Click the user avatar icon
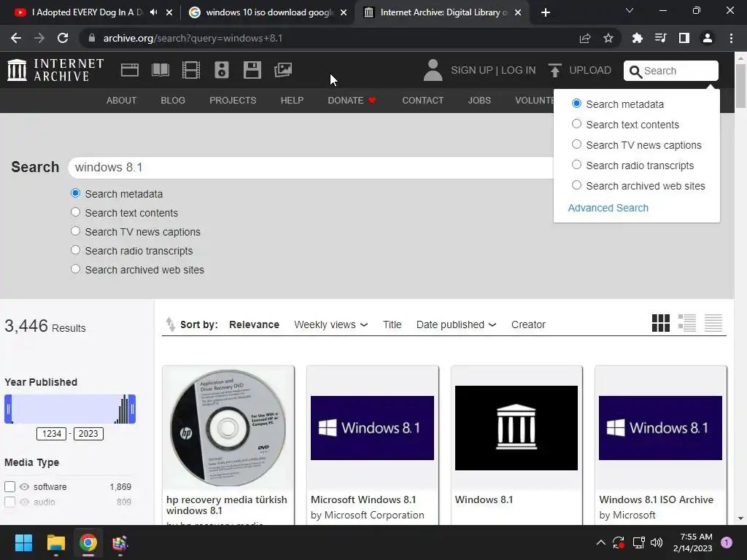 [433, 70]
